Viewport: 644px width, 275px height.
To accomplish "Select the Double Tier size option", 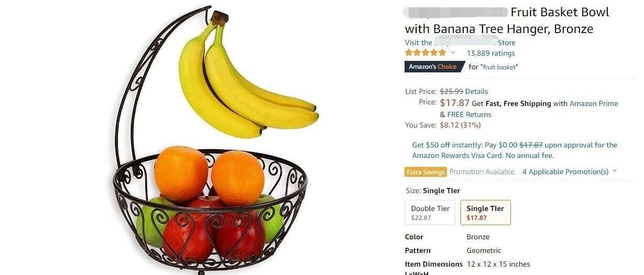I will [430, 213].
